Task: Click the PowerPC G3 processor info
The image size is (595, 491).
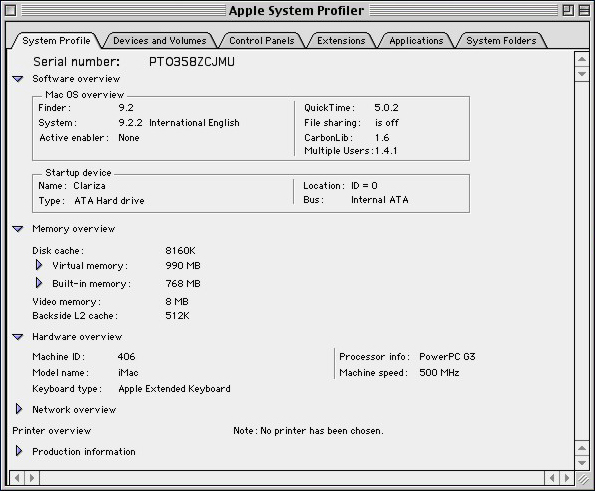Action: 447,357
